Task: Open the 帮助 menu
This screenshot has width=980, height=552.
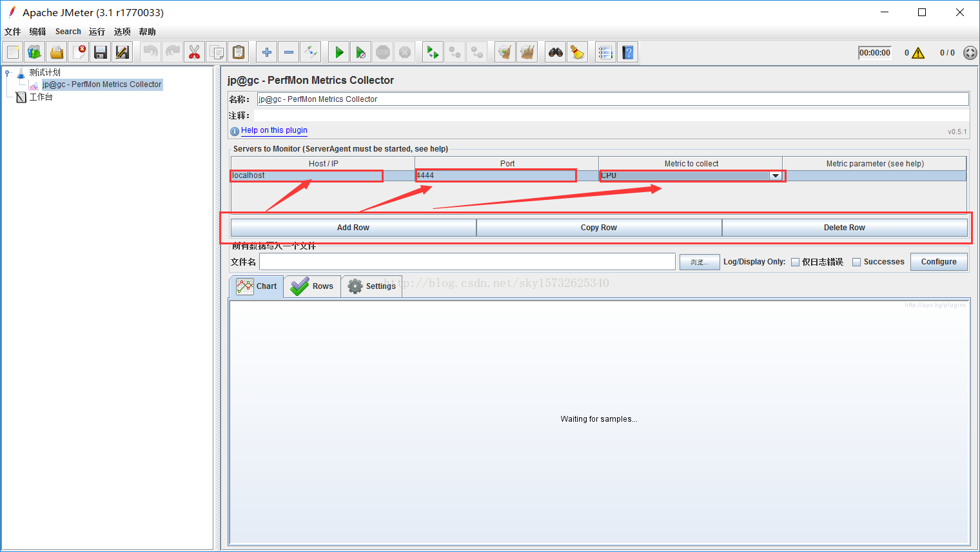Action: [148, 32]
